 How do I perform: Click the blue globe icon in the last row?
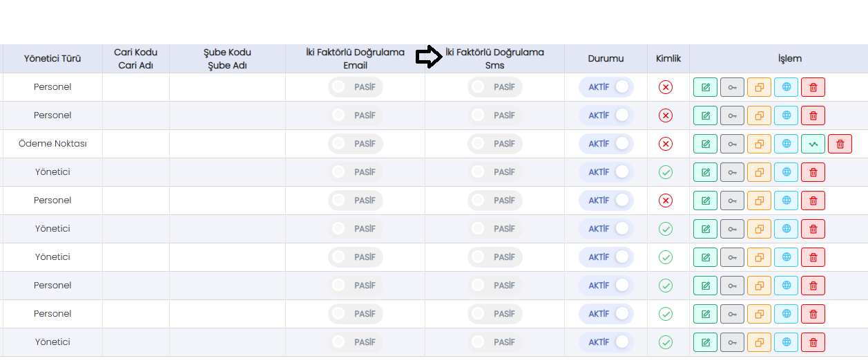point(786,342)
